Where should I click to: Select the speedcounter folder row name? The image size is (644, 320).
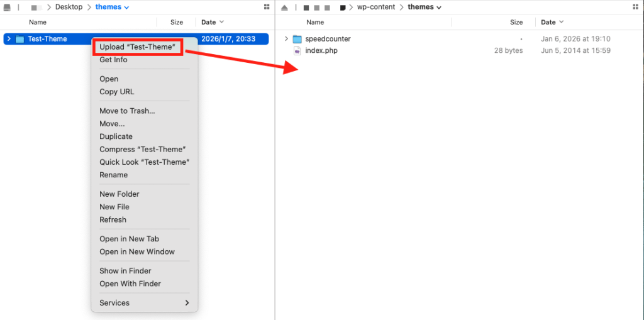[328, 39]
